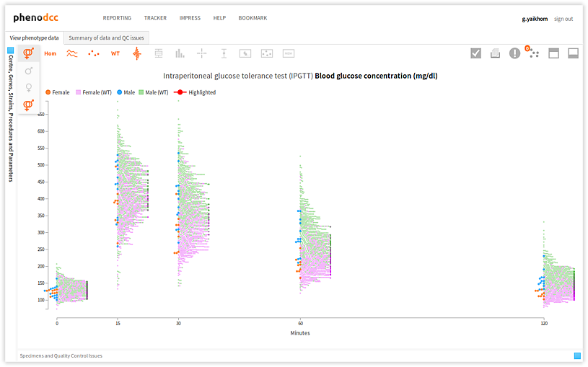Switch to Summary of data and QC issues tab
The height and width of the screenshot is (367, 588).
[106, 37]
